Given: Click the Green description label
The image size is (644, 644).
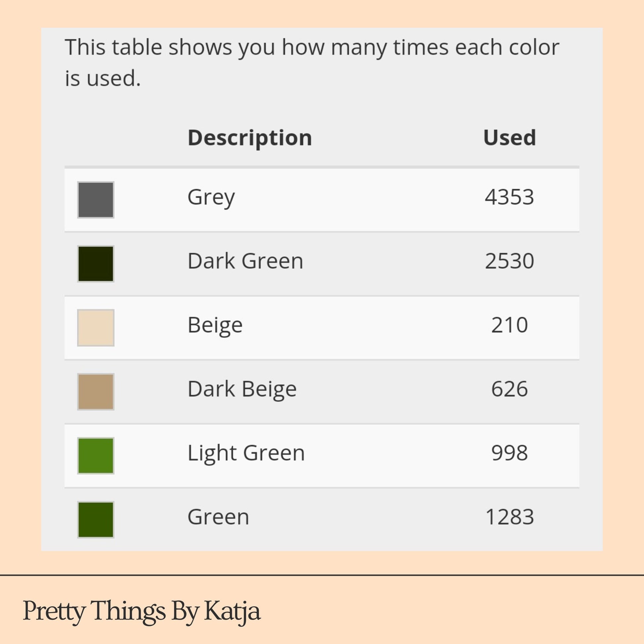Looking at the screenshot, I should pos(219,517).
